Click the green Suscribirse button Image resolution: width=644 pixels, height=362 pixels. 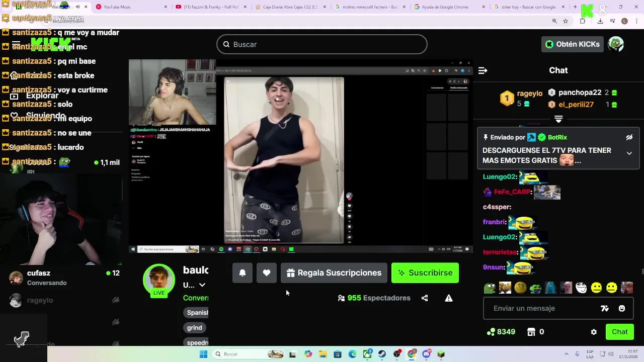(x=425, y=273)
